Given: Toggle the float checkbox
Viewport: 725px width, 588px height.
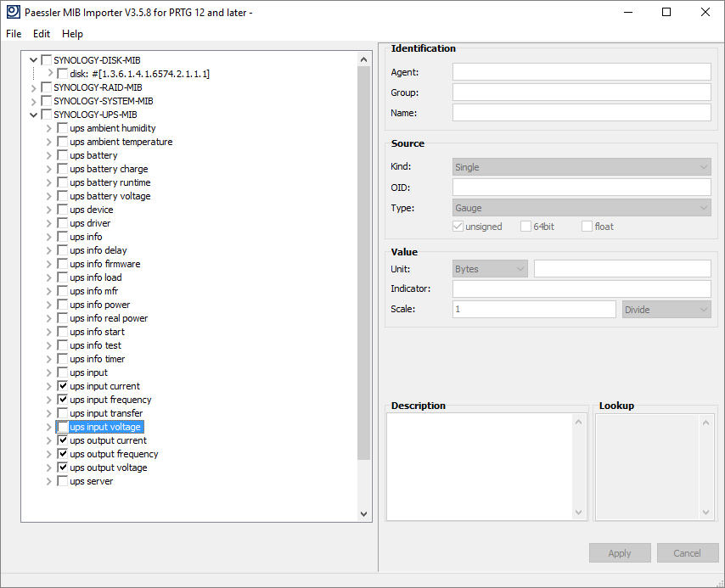Looking at the screenshot, I should click(x=587, y=226).
